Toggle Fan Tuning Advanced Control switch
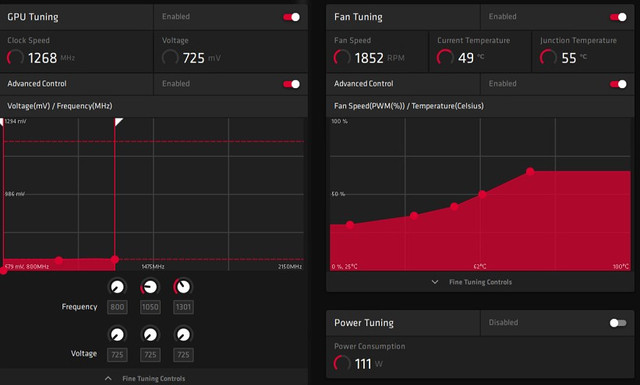This screenshot has height=385, width=640. tap(618, 84)
